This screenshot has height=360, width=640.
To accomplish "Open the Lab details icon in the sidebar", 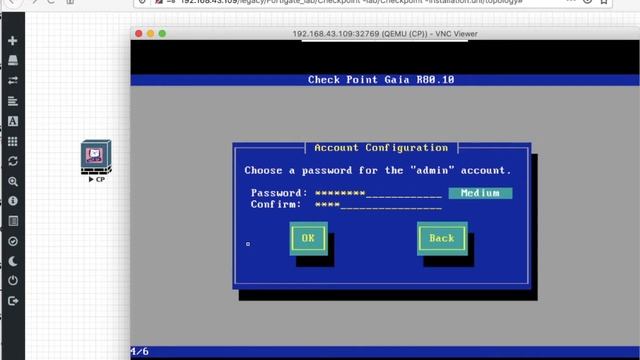I will (x=13, y=221).
